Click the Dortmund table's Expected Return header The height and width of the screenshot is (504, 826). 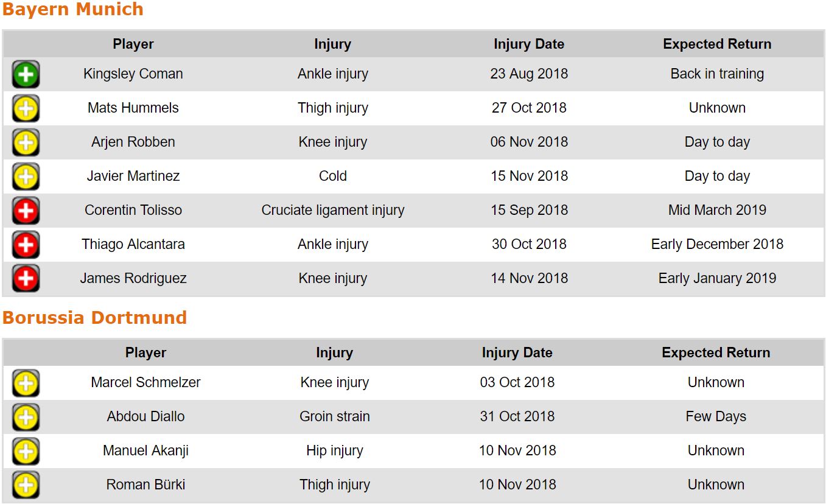click(716, 352)
